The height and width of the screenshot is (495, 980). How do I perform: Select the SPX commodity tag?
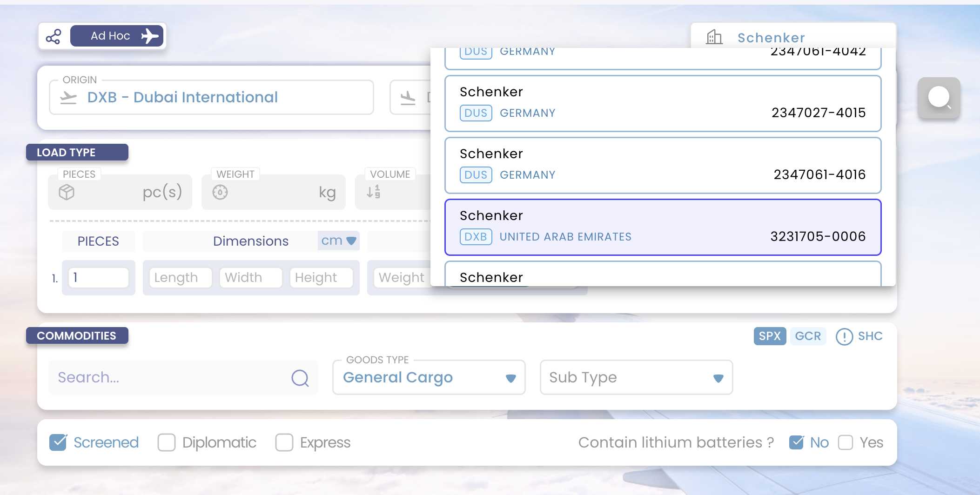tap(770, 336)
